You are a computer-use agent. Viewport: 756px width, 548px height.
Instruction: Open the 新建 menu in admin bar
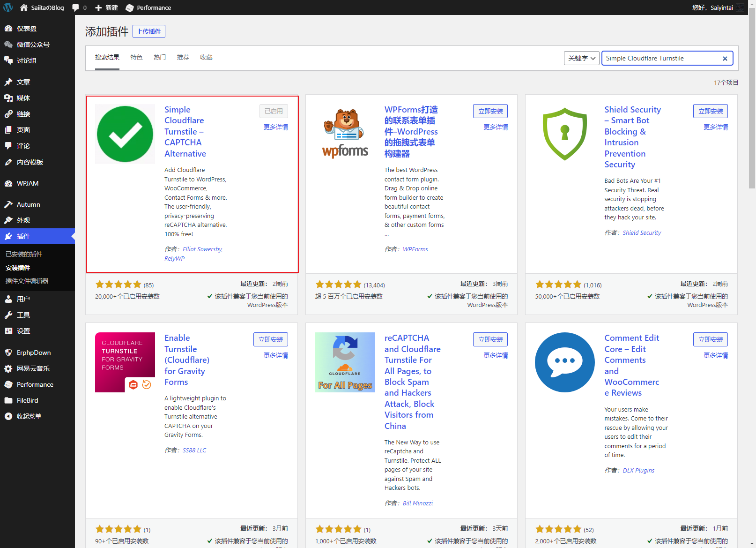(106, 8)
